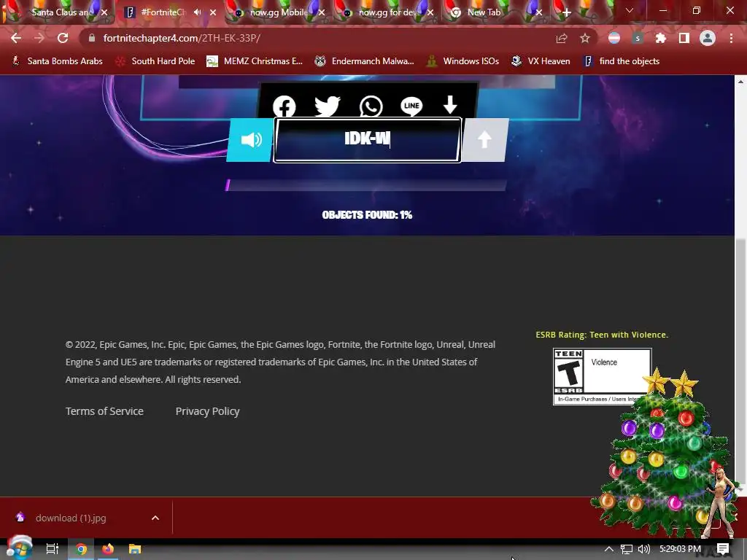The width and height of the screenshot is (747, 560).
Task: Open Chrome from the taskbar
Action: pos(82,549)
